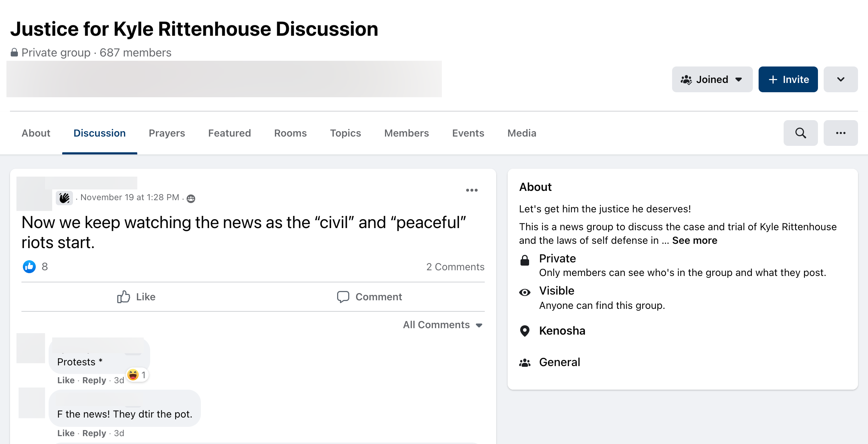
Task: Open the Prayers tab
Action: click(167, 133)
